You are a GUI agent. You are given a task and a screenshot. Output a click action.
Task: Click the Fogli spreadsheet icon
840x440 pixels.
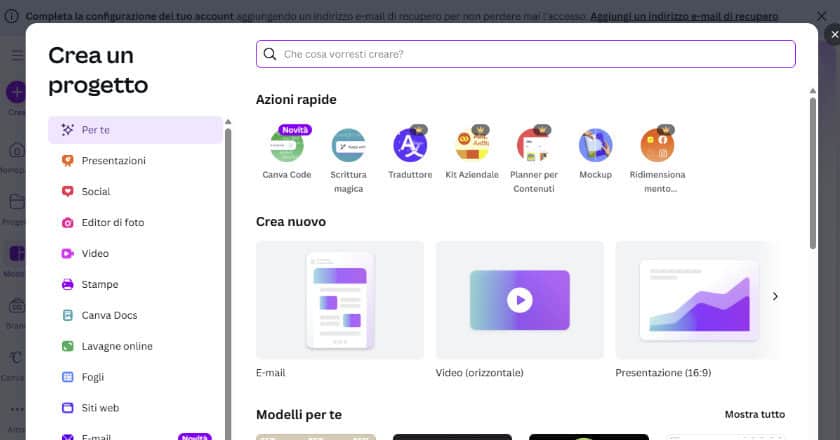pos(68,377)
